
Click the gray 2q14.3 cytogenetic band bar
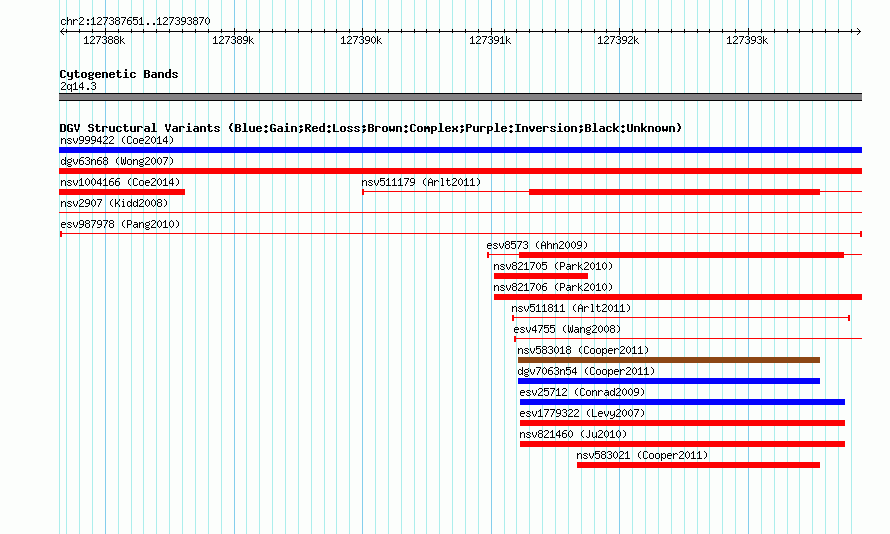point(460,97)
